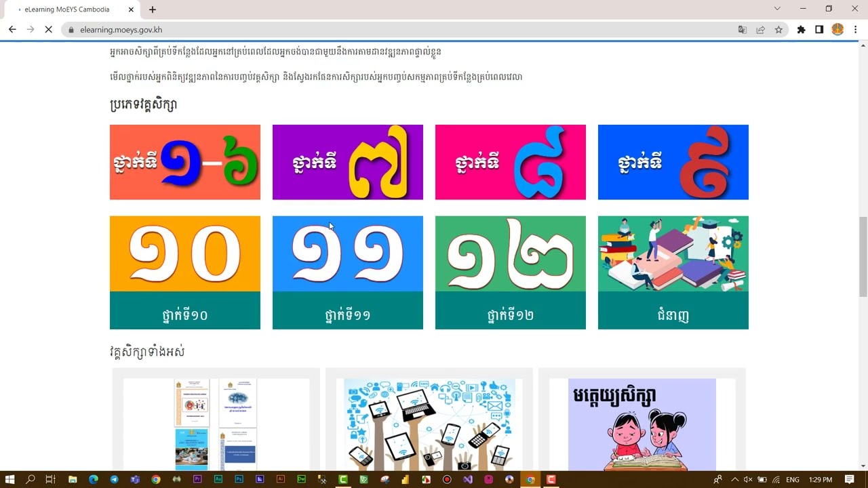Open the Windows Start menu
The width and height of the screenshot is (868, 488).
tap(9, 479)
